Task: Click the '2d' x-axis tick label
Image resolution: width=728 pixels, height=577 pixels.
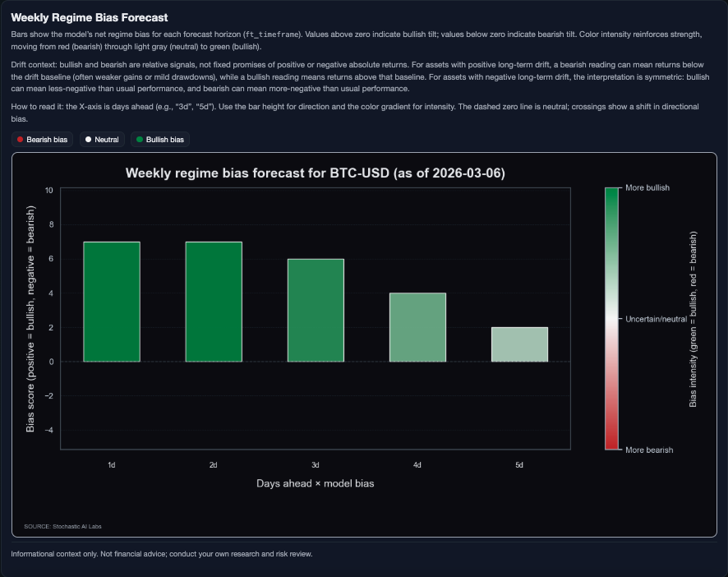Action: tap(213, 465)
